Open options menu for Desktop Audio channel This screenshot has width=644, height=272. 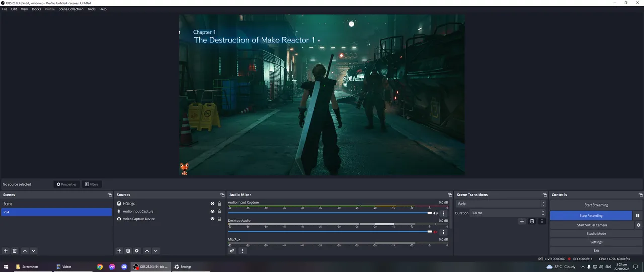pos(443,232)
